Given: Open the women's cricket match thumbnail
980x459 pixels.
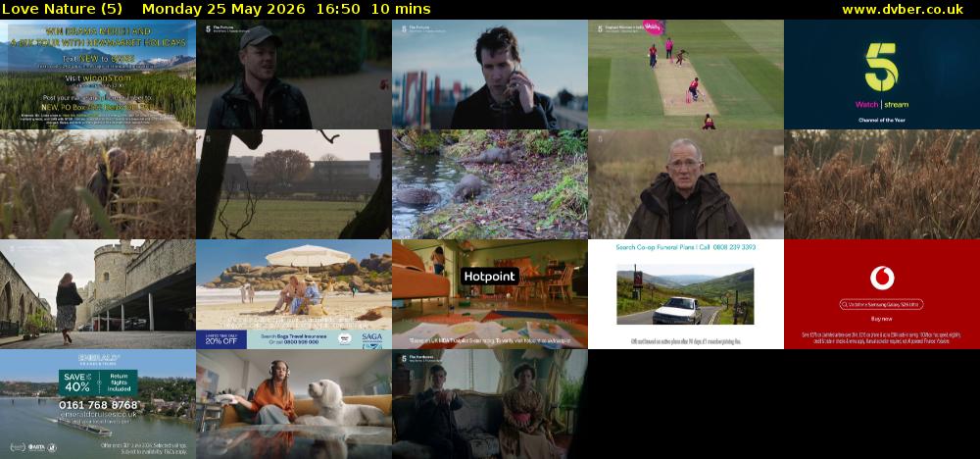Looking at the screenshot, I should (686, 75).
